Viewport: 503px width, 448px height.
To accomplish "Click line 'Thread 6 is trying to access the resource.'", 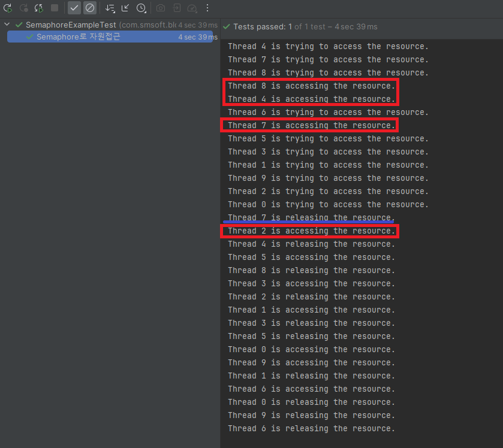I will pyautogui.click(x=328, y=112).
